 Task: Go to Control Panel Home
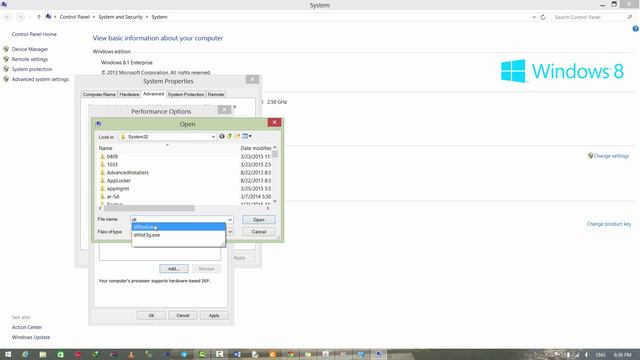tap(34, 34)
